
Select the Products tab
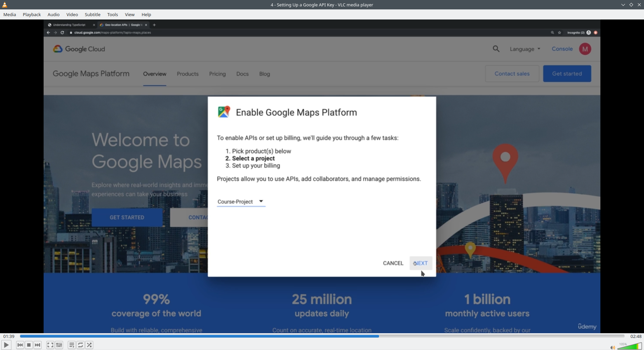[x=187, y=74]
